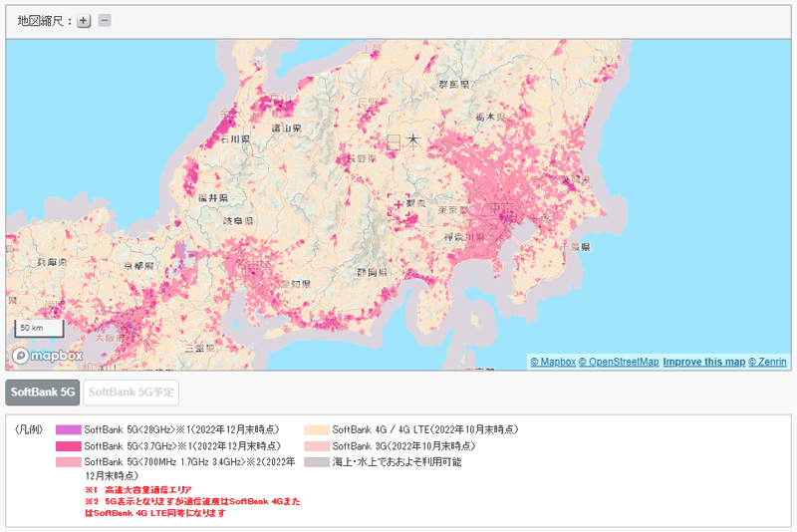Viewport: 797px width, 532px height.
Task: Open the Mapbox logo link
Action: pyautogui.click(x=47, y=356)
